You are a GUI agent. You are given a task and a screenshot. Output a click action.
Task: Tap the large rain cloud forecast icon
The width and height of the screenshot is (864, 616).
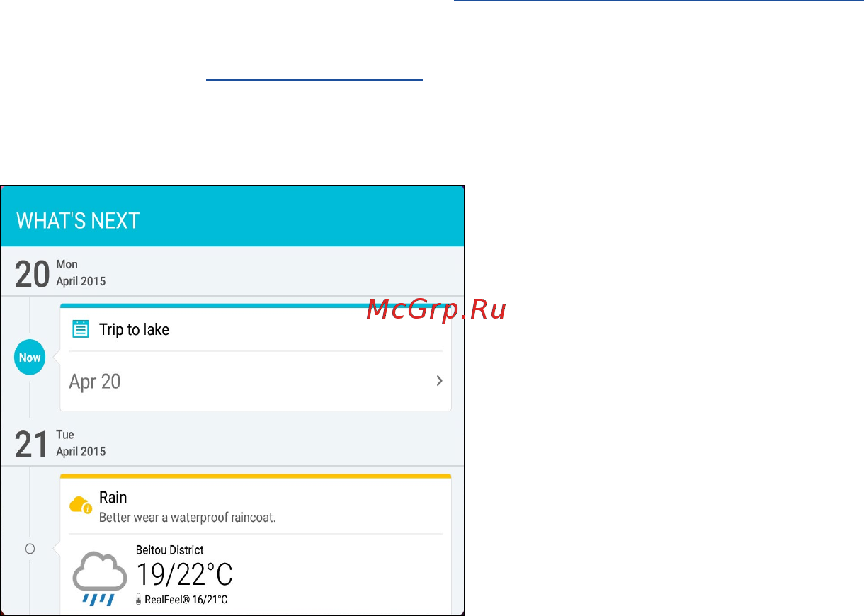100,578
